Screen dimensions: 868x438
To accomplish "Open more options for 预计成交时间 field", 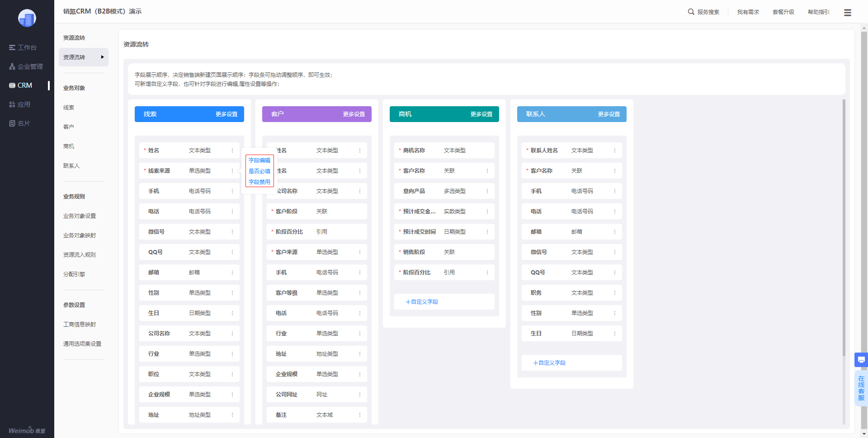I will coord(487,232).
